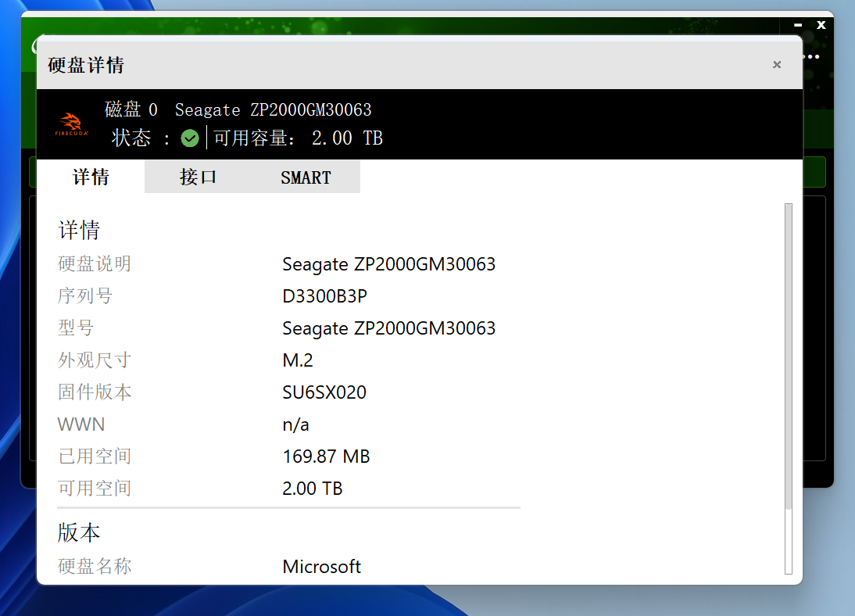
Task: Click the green status checkmark icon
Action: tap(190, 138)
